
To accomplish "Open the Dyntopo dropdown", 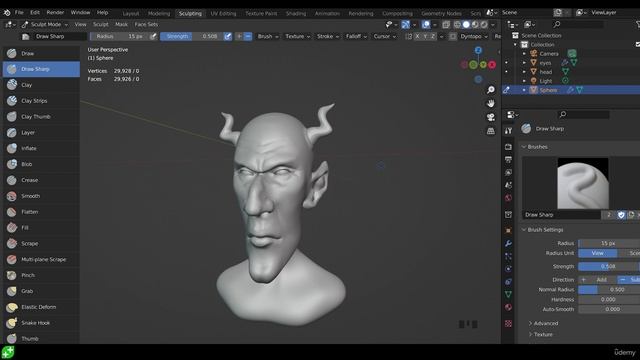I will 474,36.
